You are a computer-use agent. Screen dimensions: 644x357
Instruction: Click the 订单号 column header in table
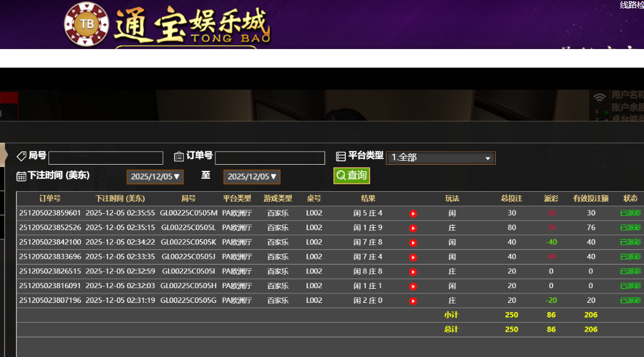pos(50,199)
